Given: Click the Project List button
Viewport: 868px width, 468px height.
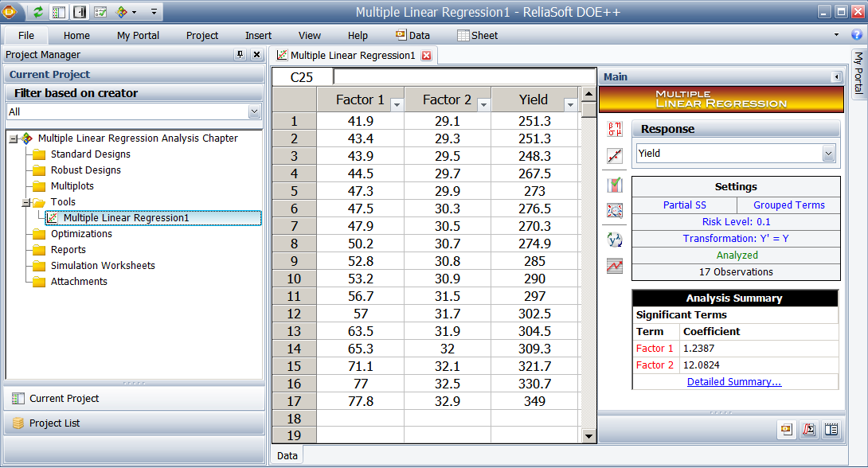Looking at the screenshot, I should pos(135,423).
